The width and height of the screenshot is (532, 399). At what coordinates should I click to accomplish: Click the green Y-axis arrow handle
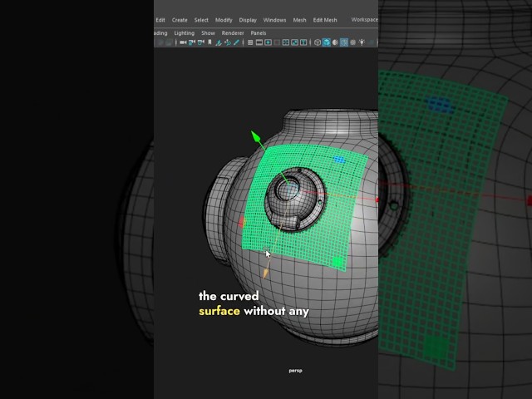pos(256,136)
